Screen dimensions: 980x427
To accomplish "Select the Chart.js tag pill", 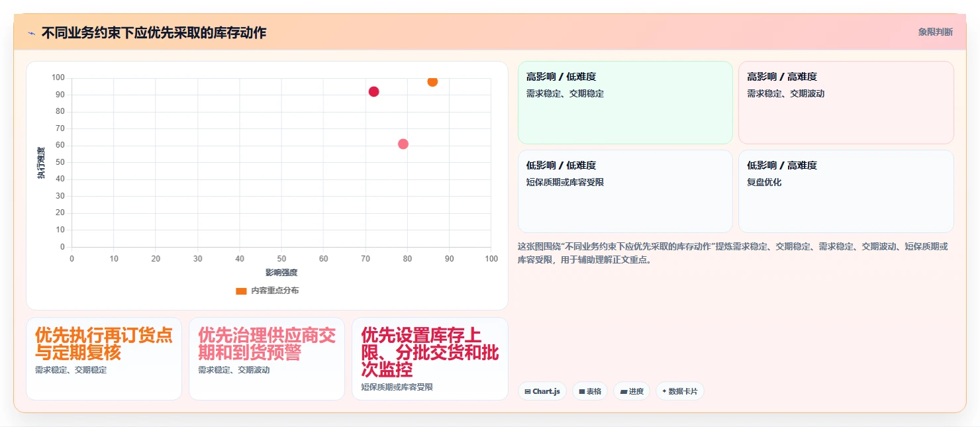I will click(x=542, y=391).
